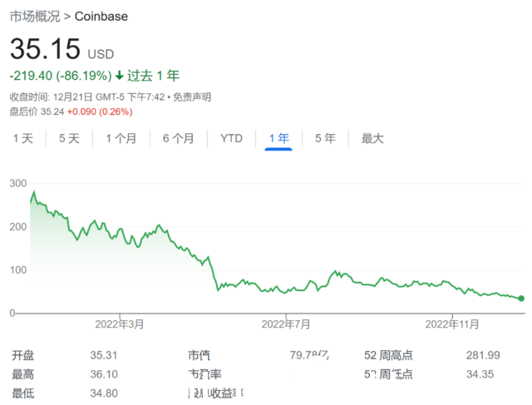The image size is (532, 405).
Task: Click the 收盘时间 timestamp text
Action: point(87,97)
